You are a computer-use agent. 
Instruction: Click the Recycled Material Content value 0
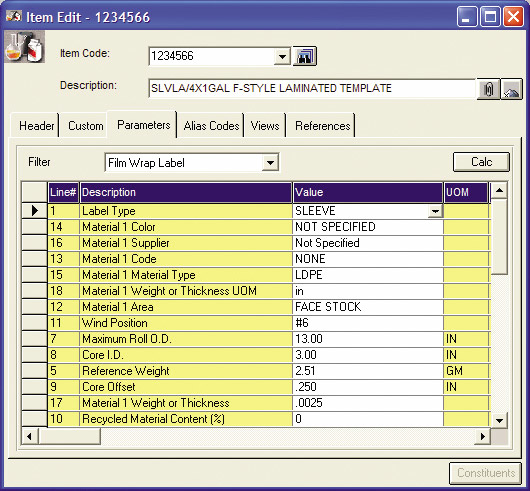[x=368, y=419]
